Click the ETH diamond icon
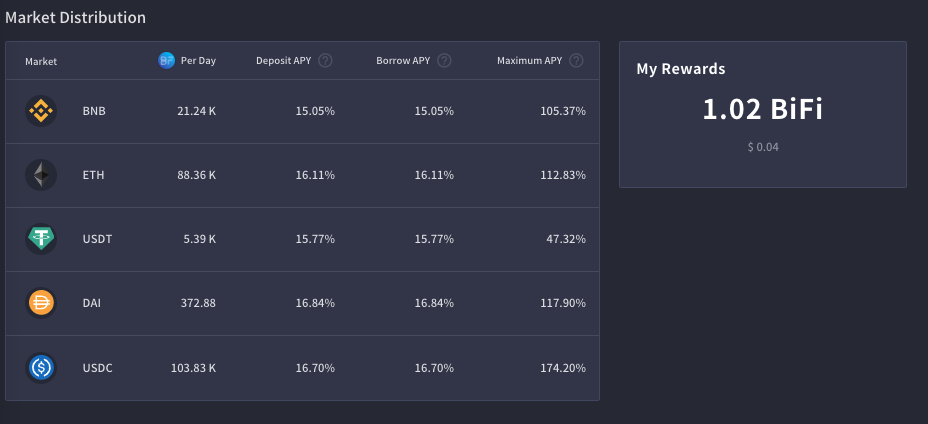Image resolution: width=928 pixels, height=424 pixels. [x=41, y=175]
